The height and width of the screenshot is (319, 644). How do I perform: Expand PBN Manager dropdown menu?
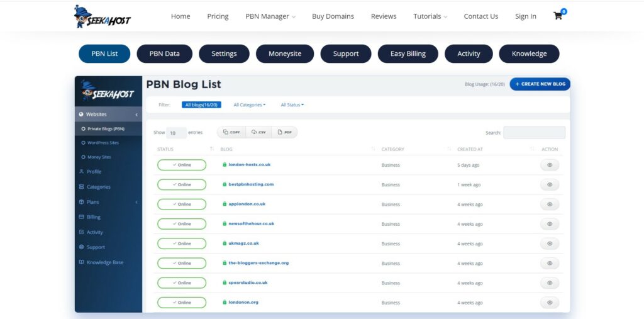tap(270, 16)
